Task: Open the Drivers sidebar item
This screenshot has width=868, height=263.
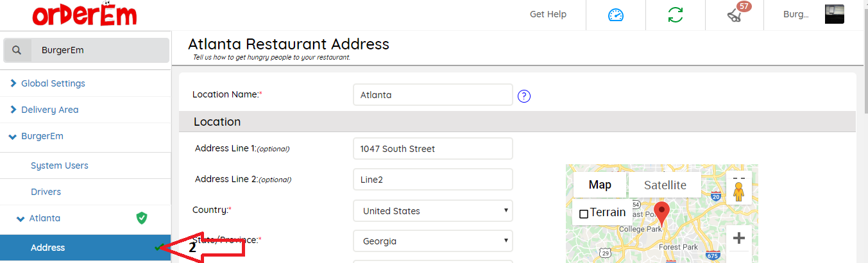Action: click(46, 192)
